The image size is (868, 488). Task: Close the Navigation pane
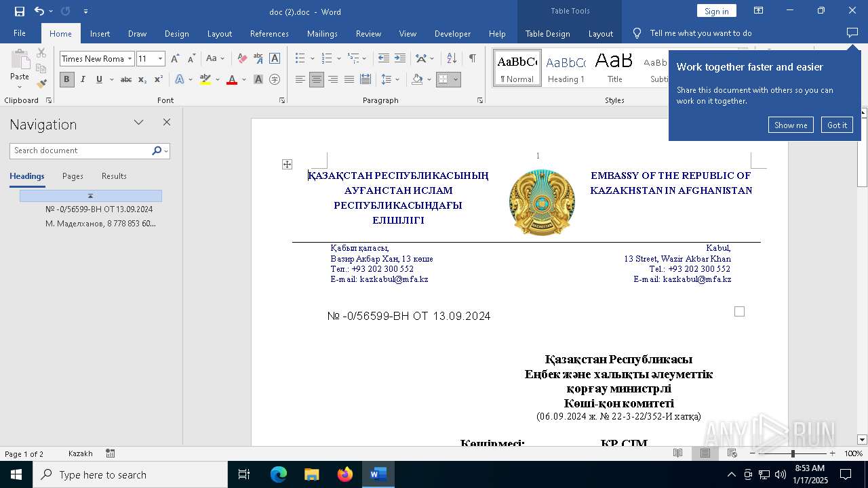(x=167, y=123)
